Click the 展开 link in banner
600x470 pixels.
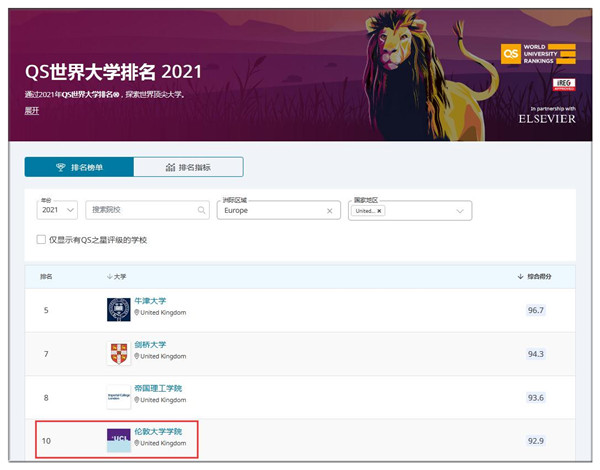coord(32,111)
